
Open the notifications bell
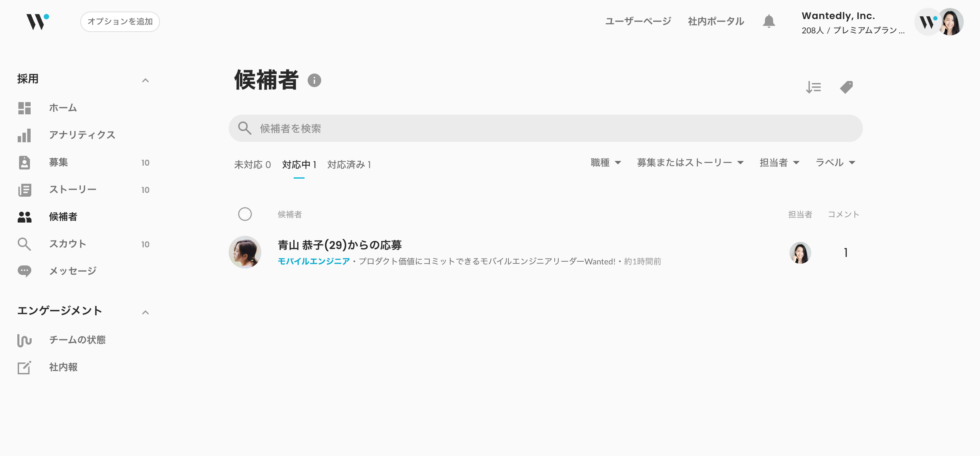click(768, 21)
